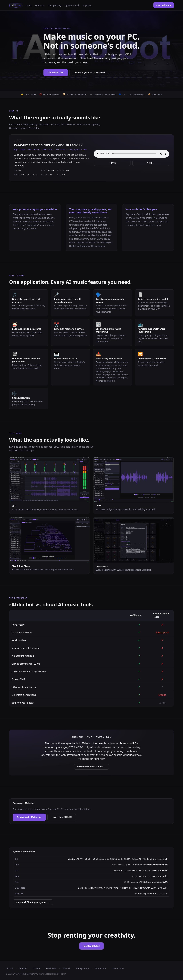Click Listen to Doomscroll.fm button
Screen dimensions: 183x980
[91, 767]
